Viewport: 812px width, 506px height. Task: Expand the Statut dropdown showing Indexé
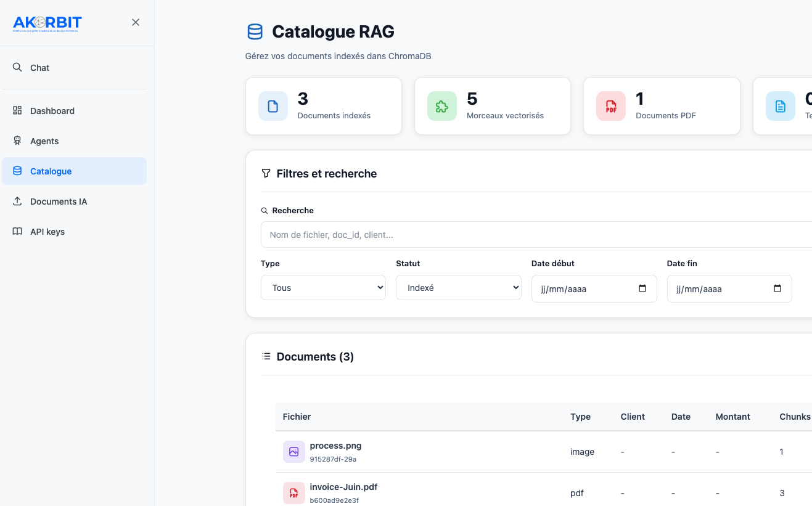(x=458, y=288)
